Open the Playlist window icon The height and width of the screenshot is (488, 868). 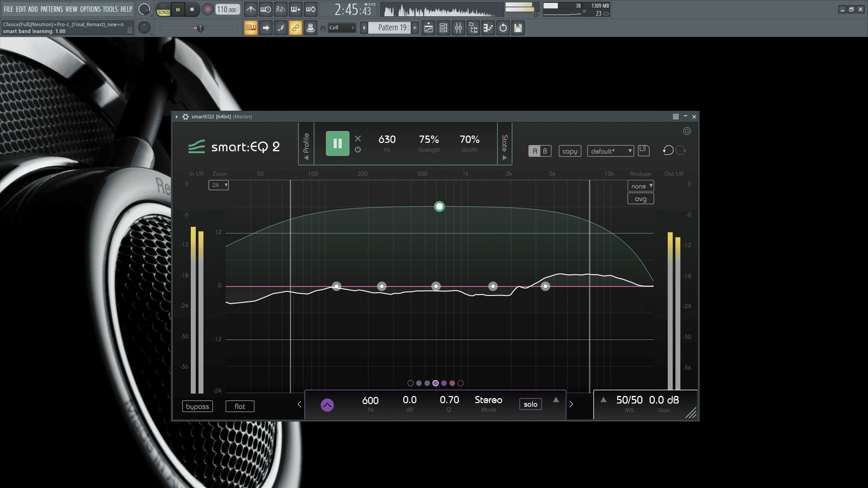tap(429, 28)
